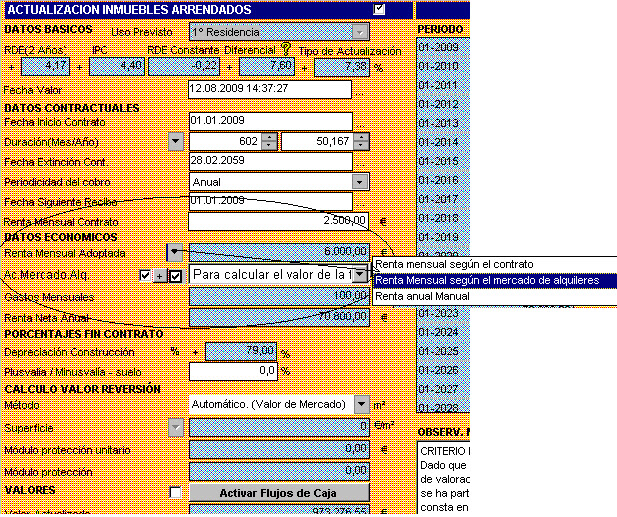Click the Depreciación Construcción 79,00 value

[x=241, y=351]
